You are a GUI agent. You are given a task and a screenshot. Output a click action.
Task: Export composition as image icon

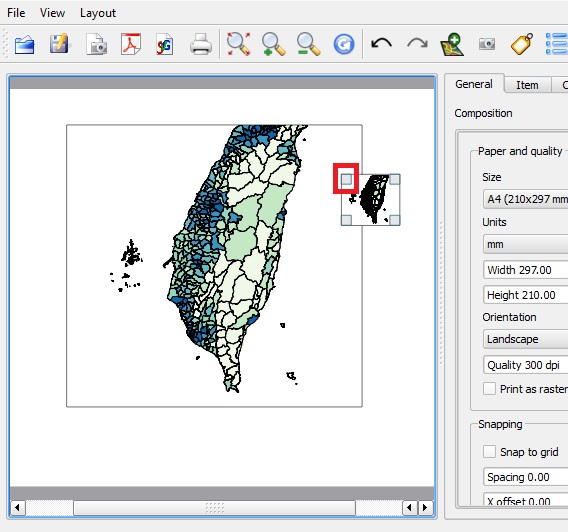[96, 45]
